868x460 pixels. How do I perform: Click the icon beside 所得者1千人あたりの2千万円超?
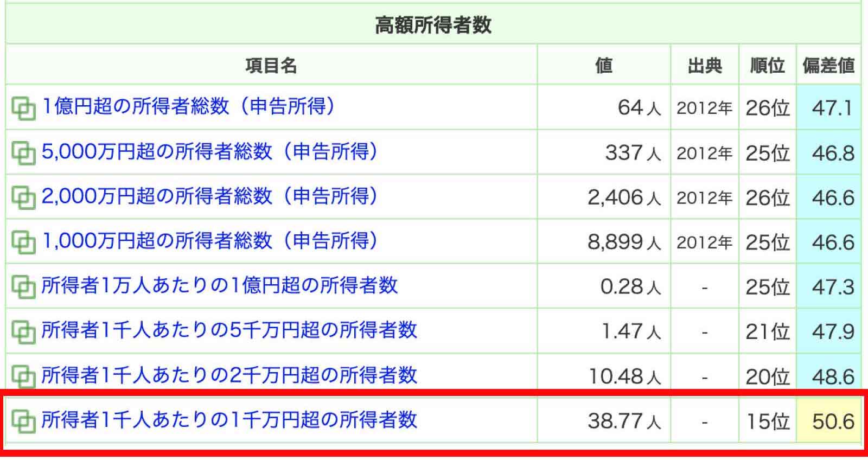(23, 376)
